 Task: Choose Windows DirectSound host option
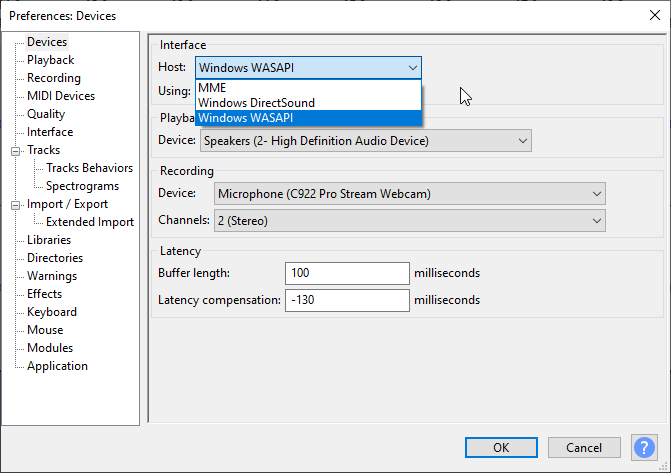click(256, 103)
